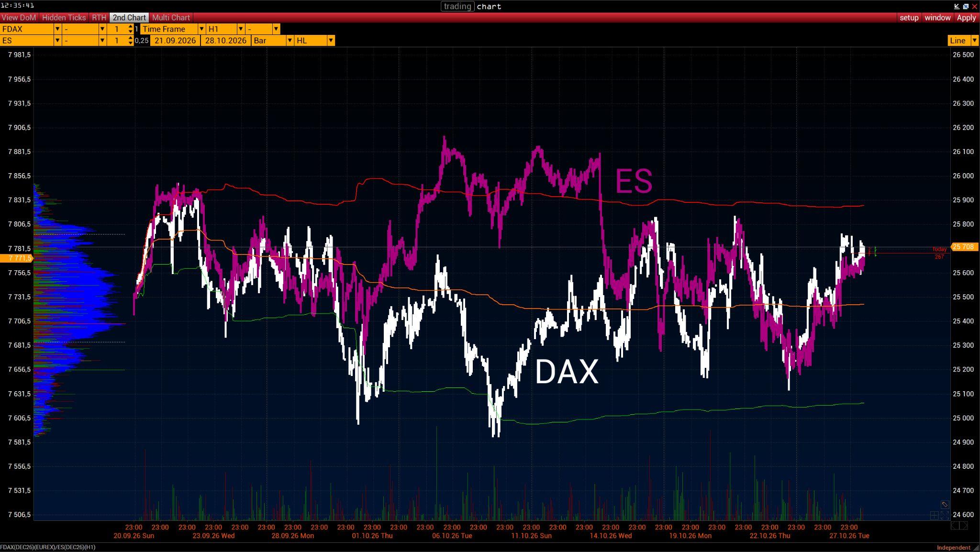This screenshot has height=552, width=980.
Task: Toggle the 2nd Chart overlay
Action: tap(129, 17)
